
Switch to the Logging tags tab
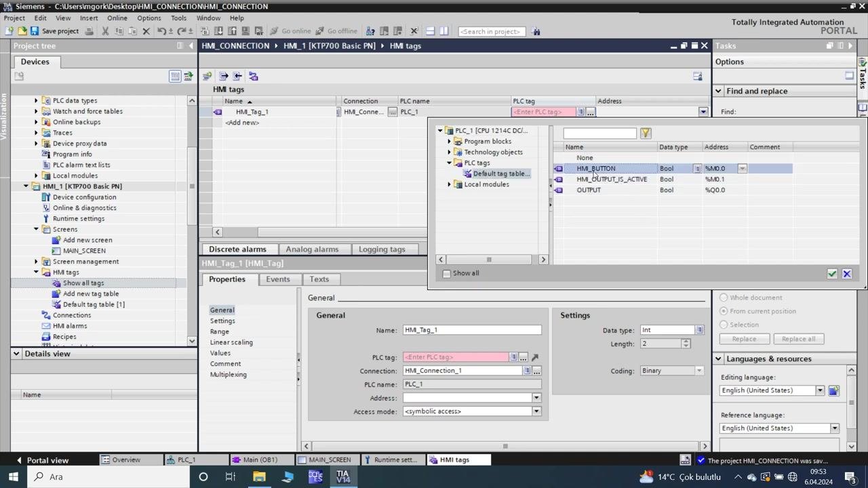tap(382, 249)
